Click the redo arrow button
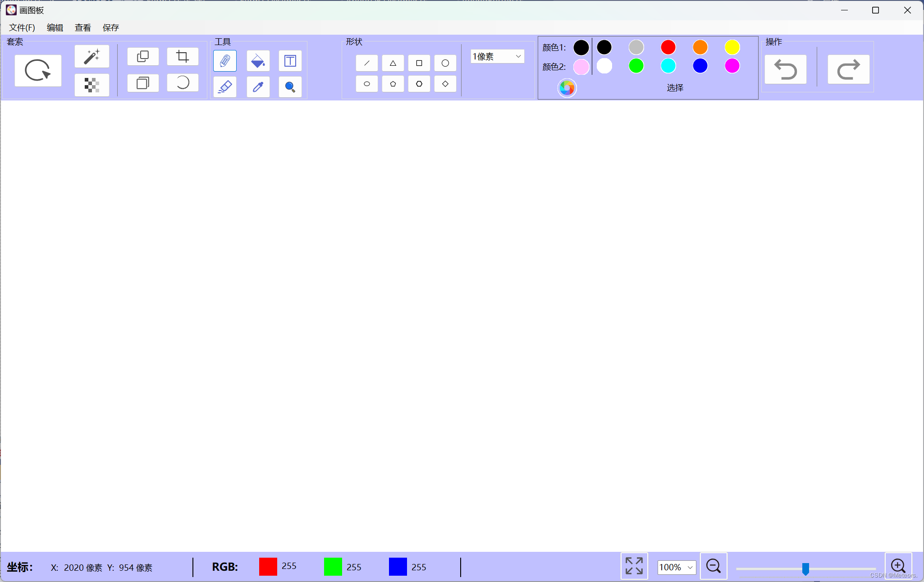This screenshot has height=582, width=924. [x=849, y=70]
